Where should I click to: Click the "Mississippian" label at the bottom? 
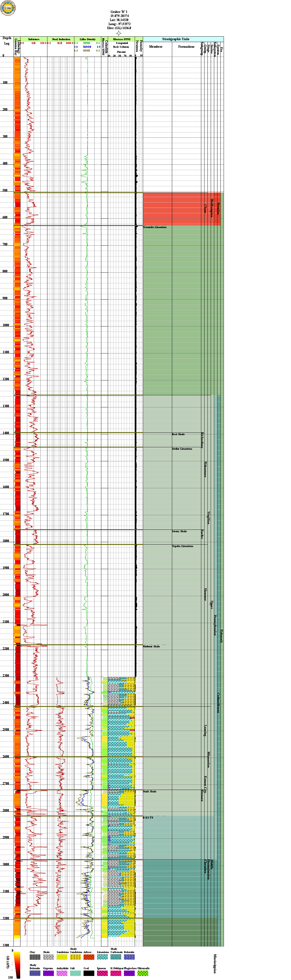[x=215, y=964]
